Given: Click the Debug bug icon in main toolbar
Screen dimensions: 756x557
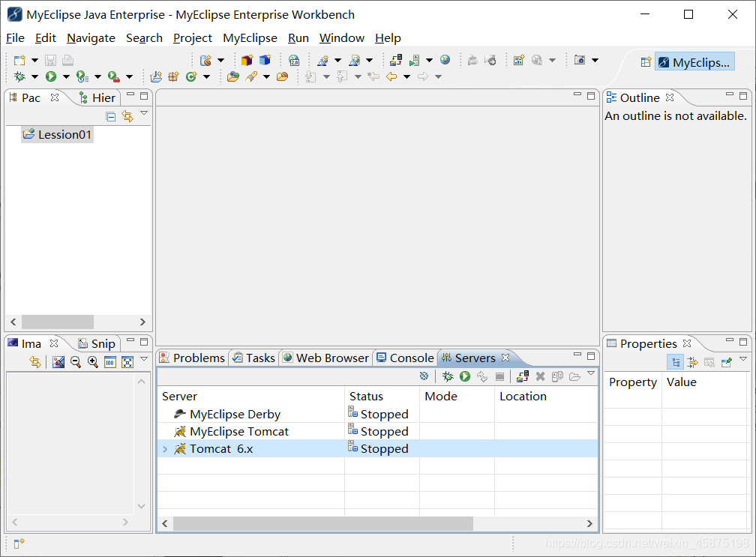Looking at the screenshot, I should (x=19, y=76).
